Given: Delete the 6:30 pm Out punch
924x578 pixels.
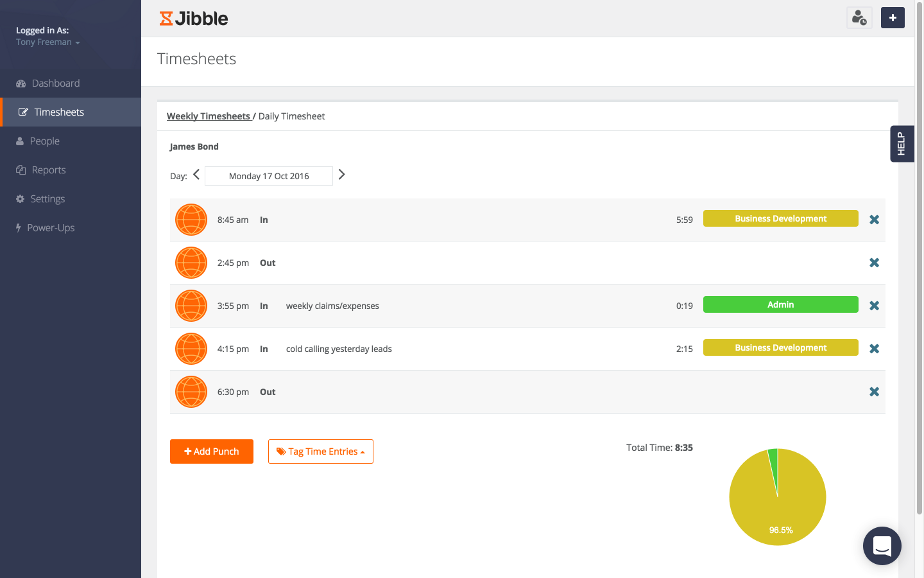Looking at the screenshot, I should [874, 391].
